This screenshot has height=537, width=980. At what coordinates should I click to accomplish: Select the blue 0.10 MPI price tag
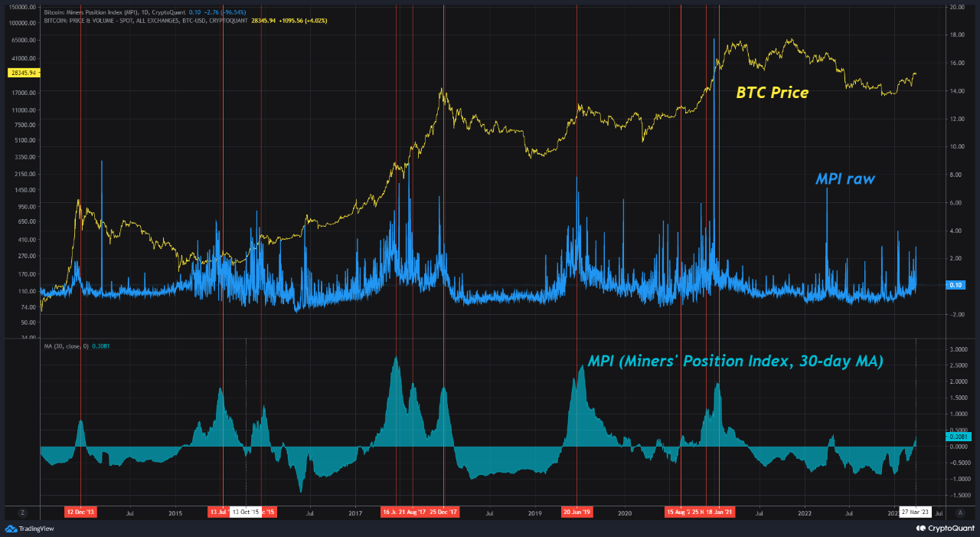click(955, 284)
